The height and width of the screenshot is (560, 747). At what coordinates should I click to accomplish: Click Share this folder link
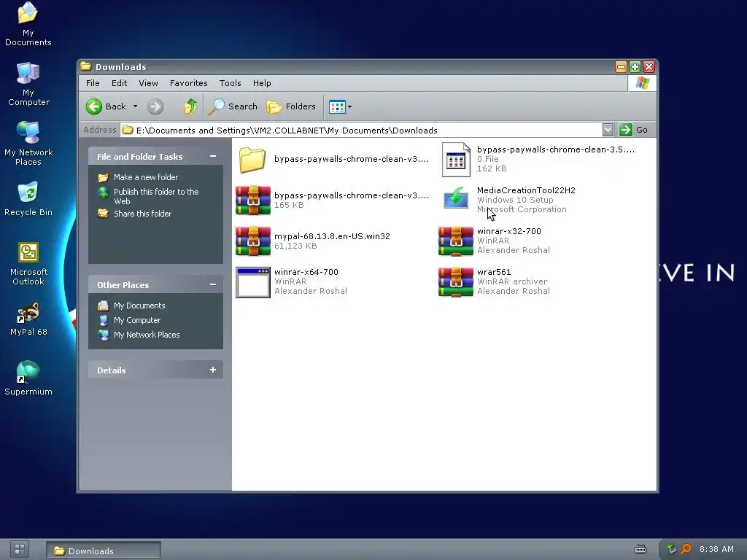tap(142, 214)
